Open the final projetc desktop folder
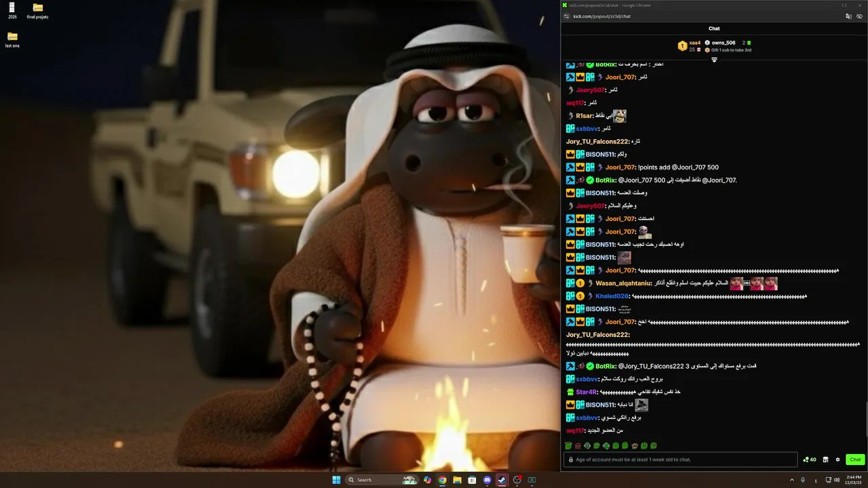The height and width of the screenshot is (488, 868). 37,10
